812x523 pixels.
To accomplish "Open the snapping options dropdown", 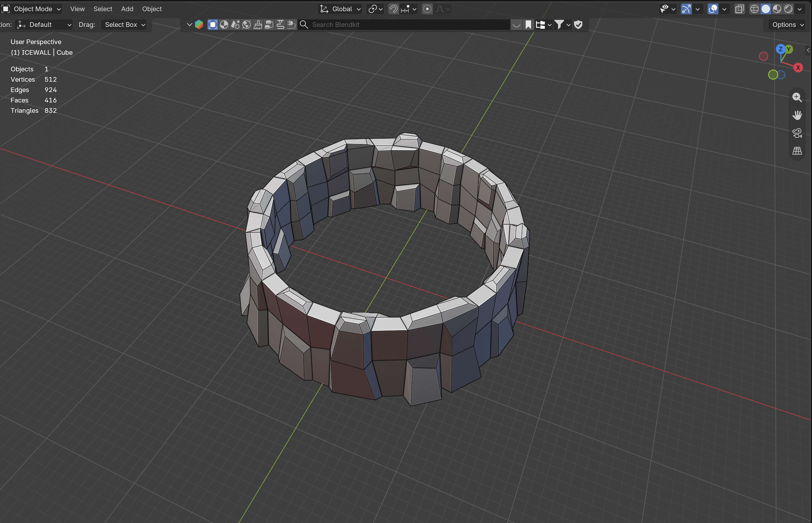I will (x=408, y=9).
